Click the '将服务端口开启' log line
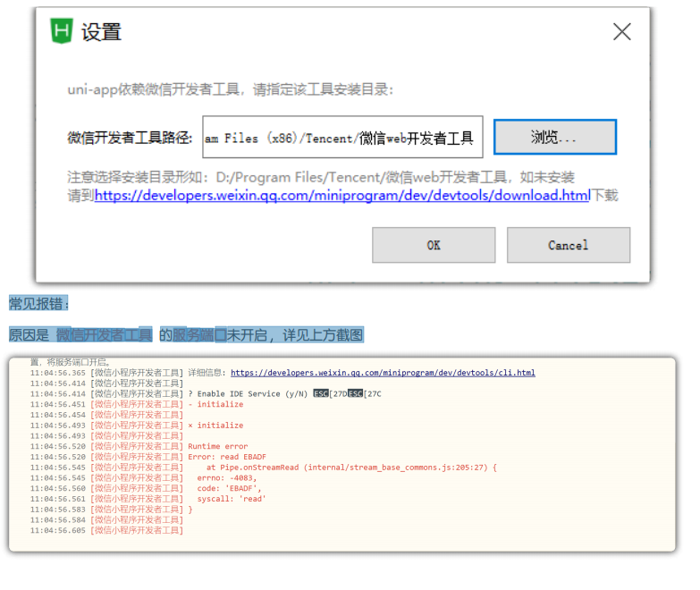 click(70, 362)
